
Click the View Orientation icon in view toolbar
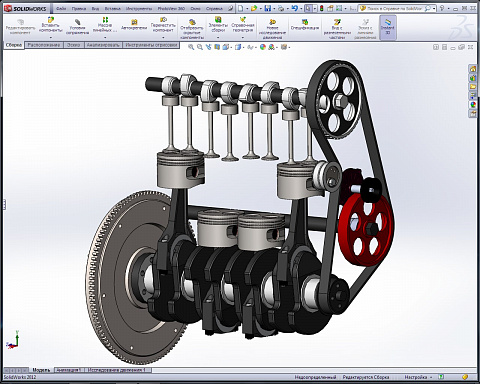pos(226,47)
